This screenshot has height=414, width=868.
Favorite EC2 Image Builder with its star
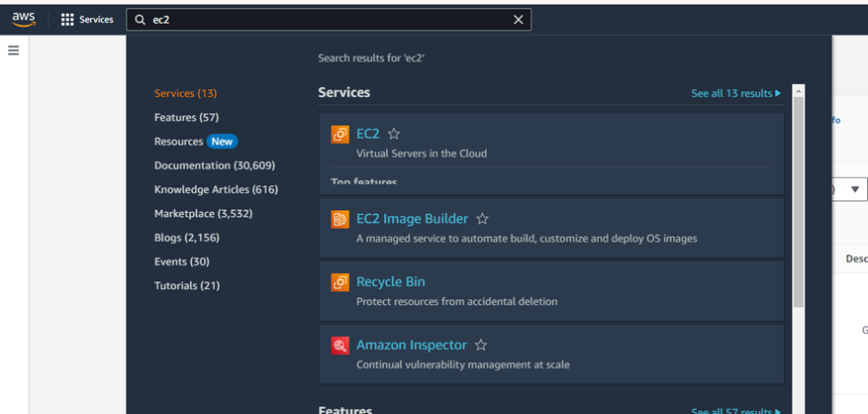coord(482,219)
